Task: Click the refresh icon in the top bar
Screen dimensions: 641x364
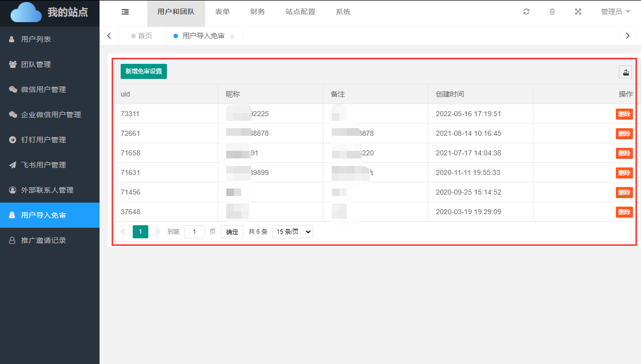Action: pyautogui.click(x=526, y=12)
